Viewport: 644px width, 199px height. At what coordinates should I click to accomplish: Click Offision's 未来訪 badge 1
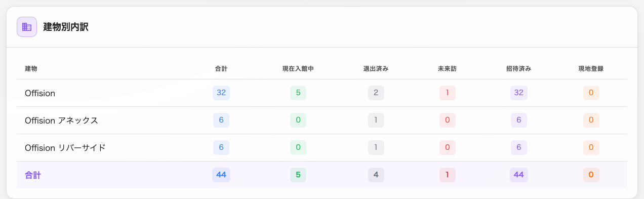click(448, 93)
